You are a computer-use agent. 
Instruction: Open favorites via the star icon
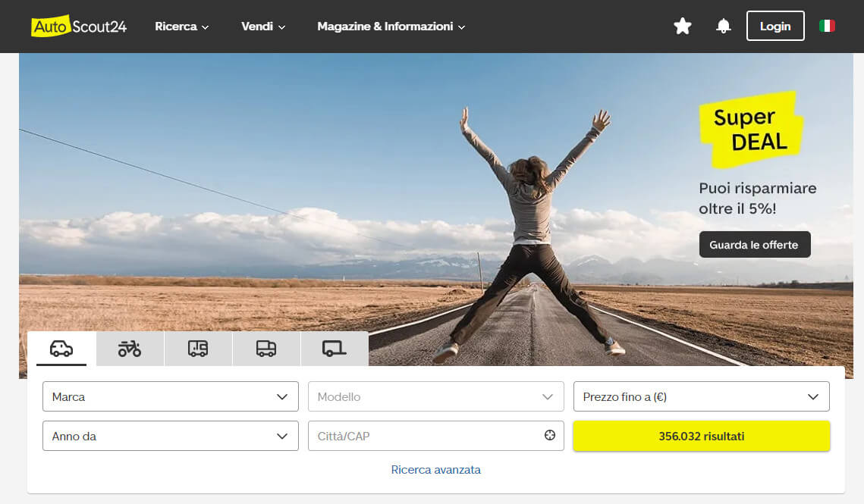[683, 27]
